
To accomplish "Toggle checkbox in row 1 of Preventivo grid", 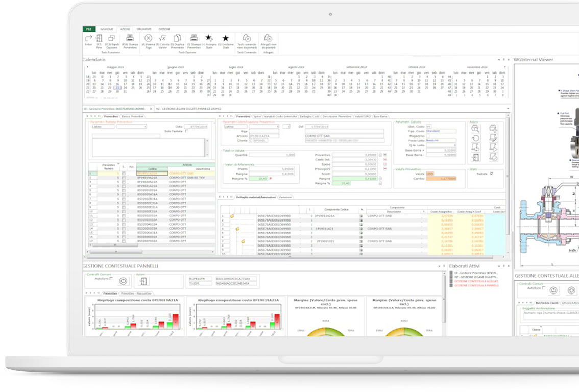I will [x=124, y=174].
